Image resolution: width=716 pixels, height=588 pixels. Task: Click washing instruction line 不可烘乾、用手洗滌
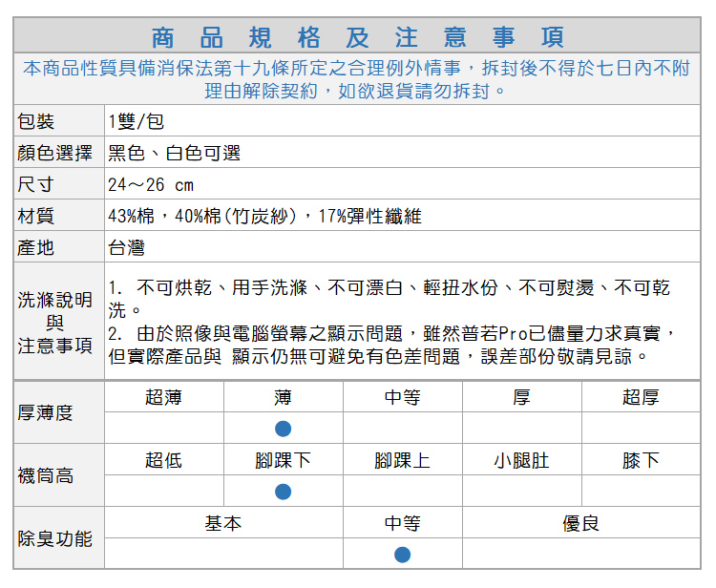(390, 299)
